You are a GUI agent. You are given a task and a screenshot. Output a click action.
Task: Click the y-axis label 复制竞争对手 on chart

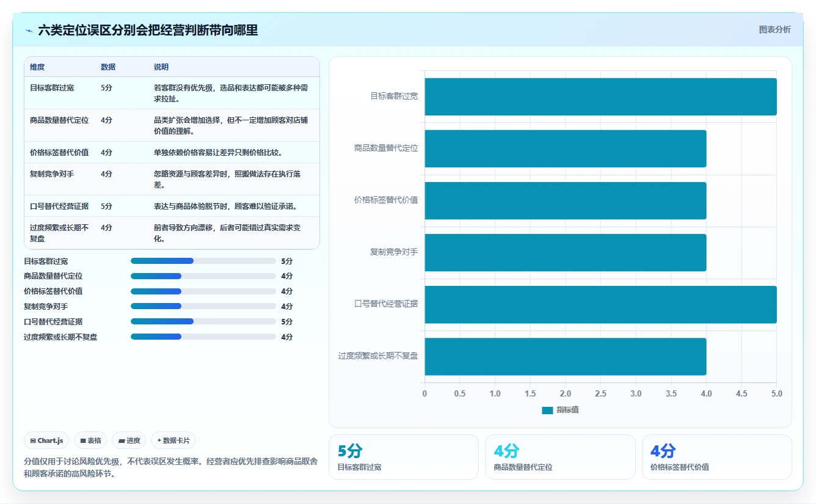[394, 252]
